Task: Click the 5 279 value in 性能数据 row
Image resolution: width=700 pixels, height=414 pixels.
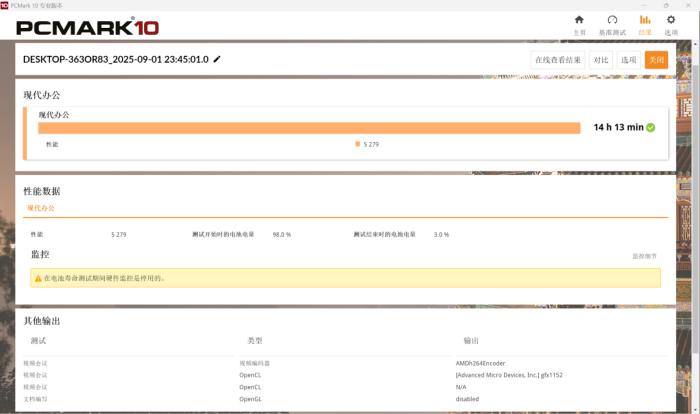Action: [x=119, y=234]
